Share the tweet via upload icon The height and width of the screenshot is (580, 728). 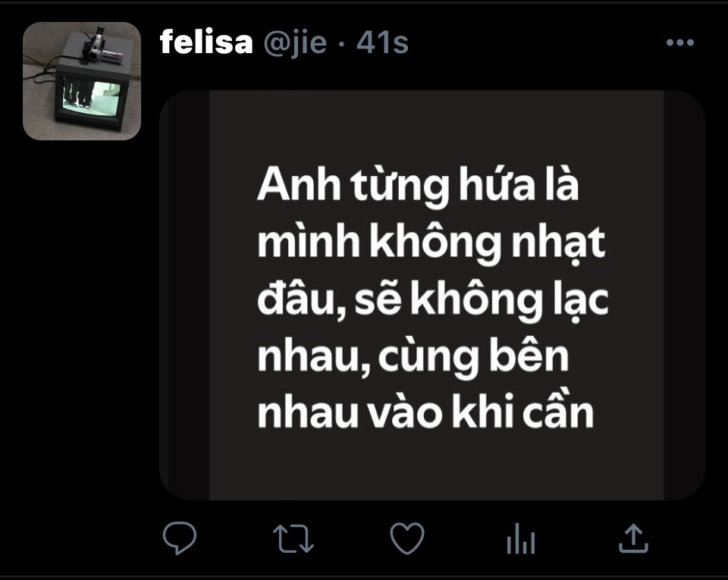click(x=633, y=538)
